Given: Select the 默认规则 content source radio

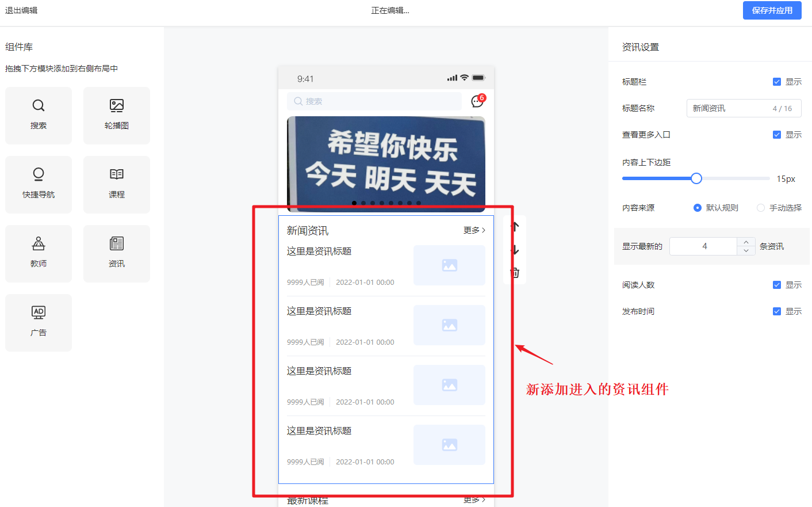Looking at the screenshot, I should (x=698, y=208).
